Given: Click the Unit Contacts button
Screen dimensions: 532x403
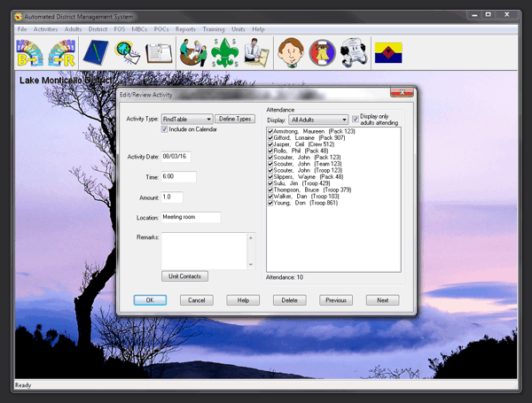Looking at the screenshot, I should pyautogui.click(x=184, y=276).
